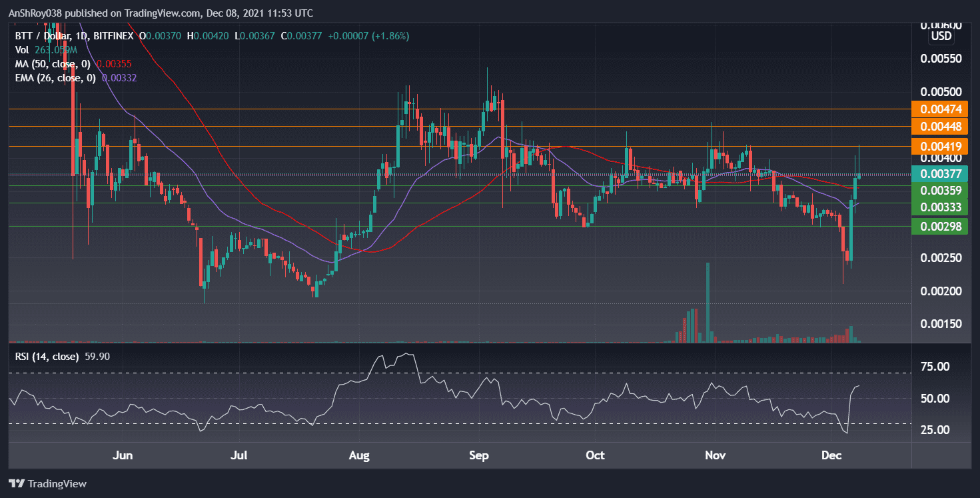The height and width of the screenshot is (498, 980).
Task: Select the USD currency label on the price axis
Action: coord(941,36)
